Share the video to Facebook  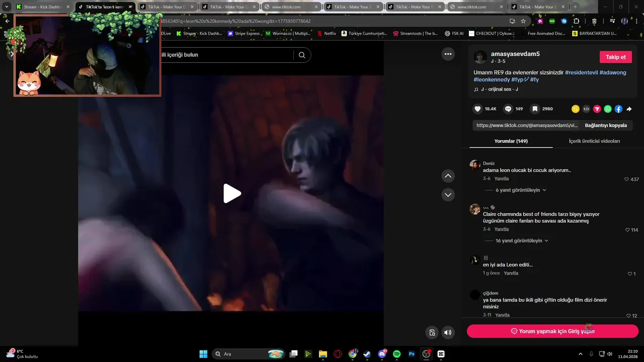(618, 109)
